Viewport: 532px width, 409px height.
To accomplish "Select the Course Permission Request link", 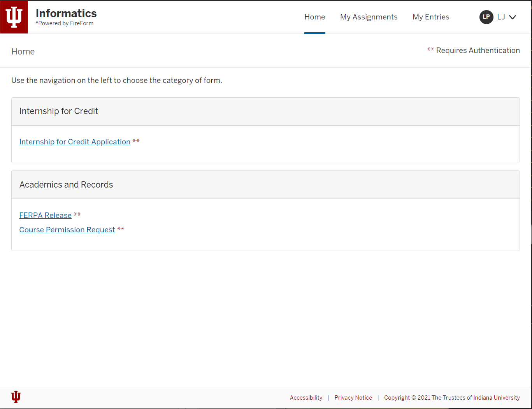I will tap(67, 230).
